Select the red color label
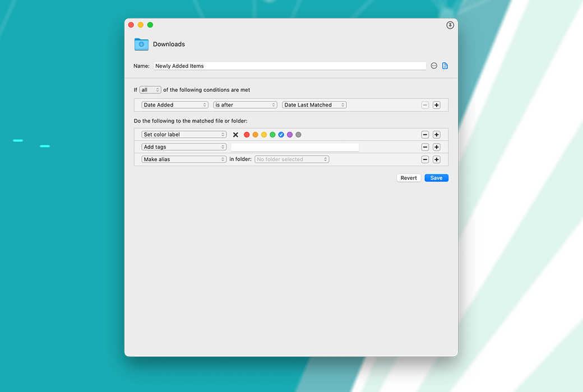Screen dimensions: 583x392 [247, 135]
